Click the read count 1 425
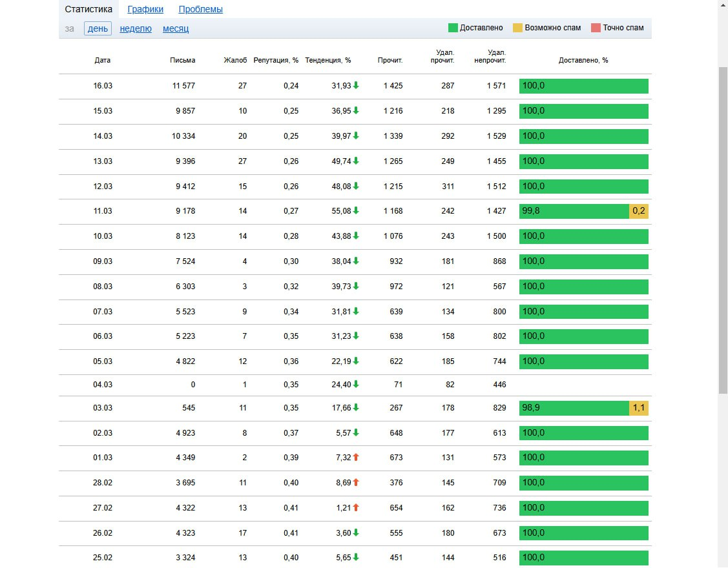The height and width of the screenshot is (568, 728). (393, 86)
